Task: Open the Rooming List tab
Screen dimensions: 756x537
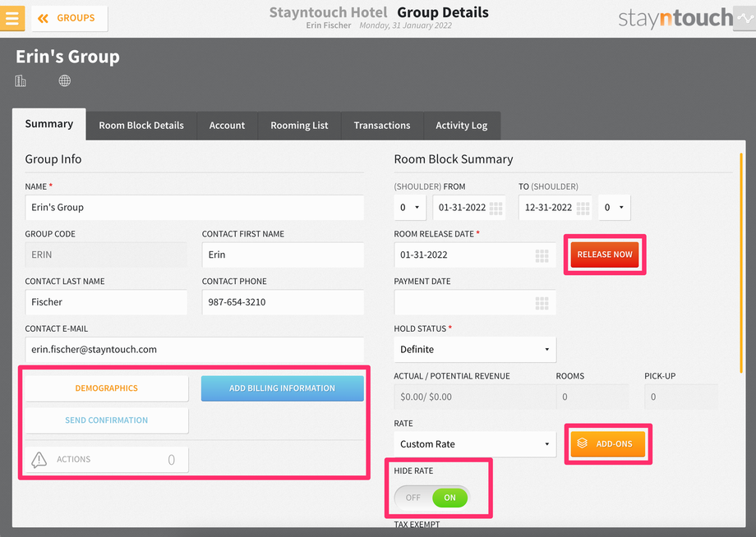Action: click(299, 126)
